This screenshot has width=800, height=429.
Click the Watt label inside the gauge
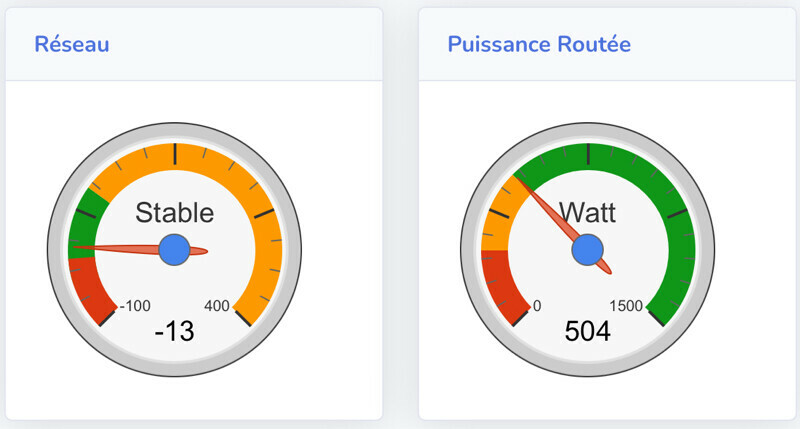click(x=587, y=212)
